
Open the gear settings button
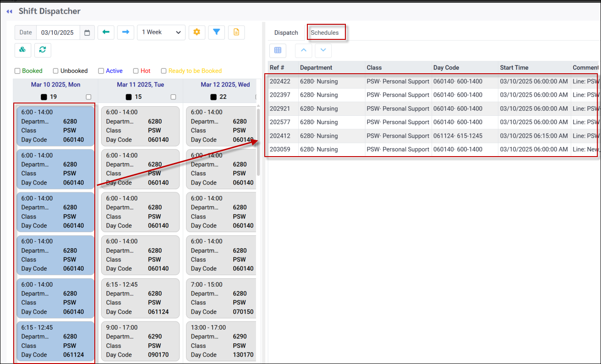point(197,33)
